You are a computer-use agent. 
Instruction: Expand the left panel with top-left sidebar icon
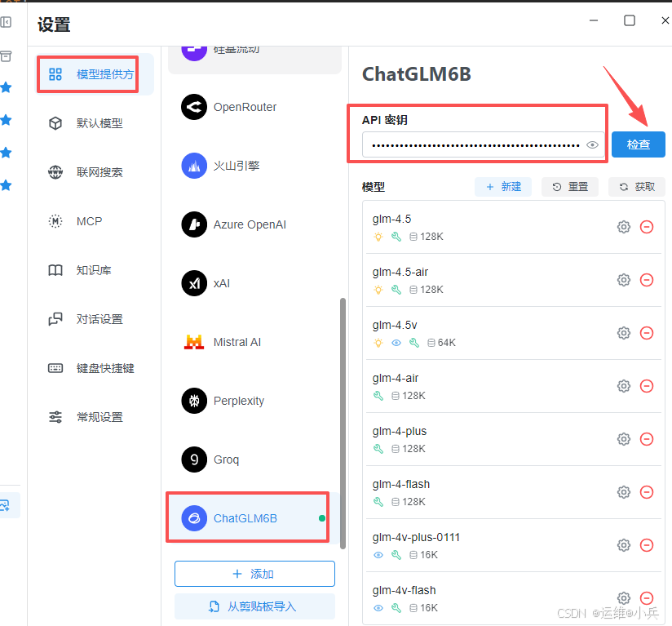(x=8, y=21)
